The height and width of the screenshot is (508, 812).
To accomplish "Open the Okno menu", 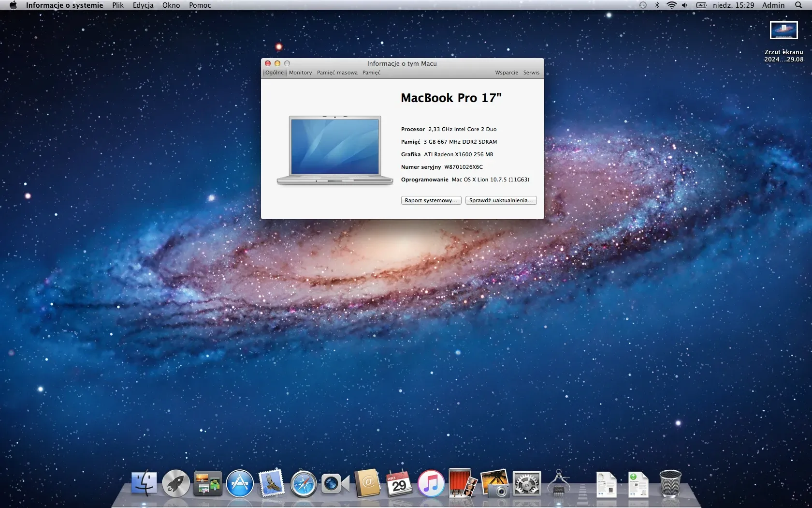I will click(x=171, y=5).
